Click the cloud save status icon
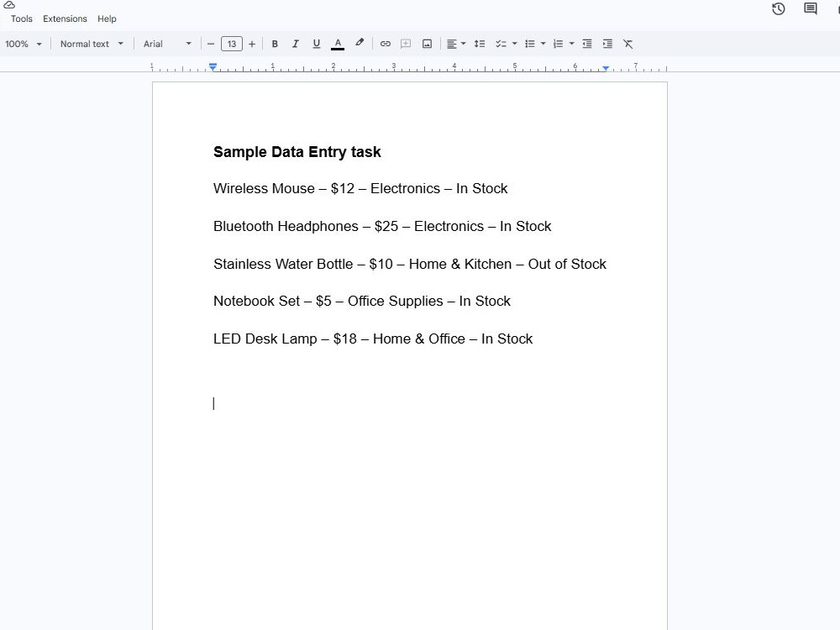 9,5
